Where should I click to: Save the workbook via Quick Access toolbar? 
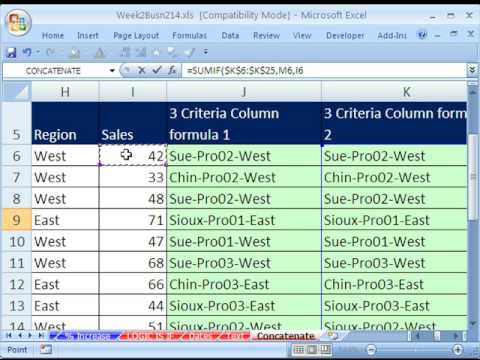tap(11, 52)
